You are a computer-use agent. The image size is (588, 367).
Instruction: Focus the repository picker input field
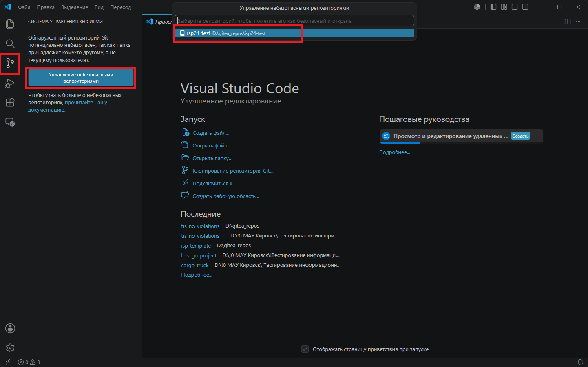pos(294,21)
